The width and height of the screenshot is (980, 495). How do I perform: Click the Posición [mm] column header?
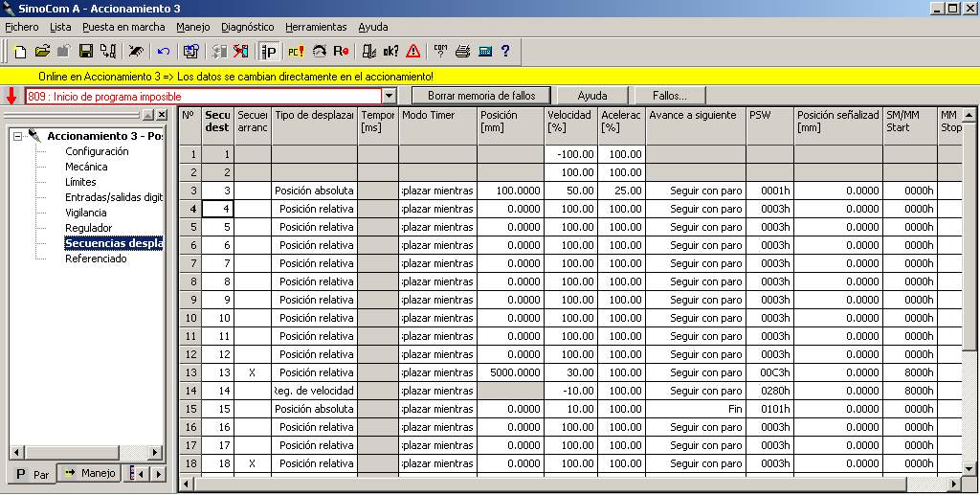511,127
